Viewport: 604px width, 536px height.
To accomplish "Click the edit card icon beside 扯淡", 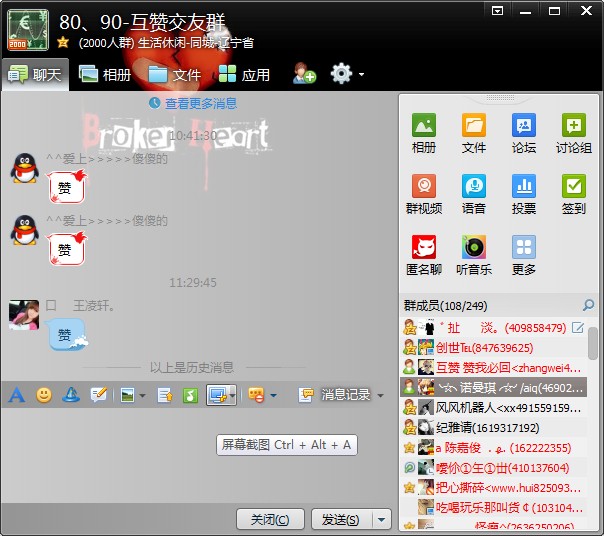I will coord(578,328).
